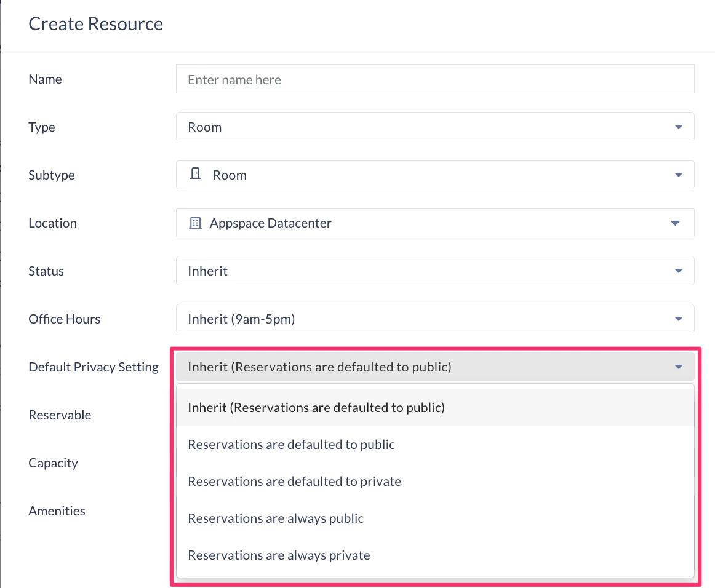Expand Office Hours Inherit (9am-5pm) dropdown

435,319
